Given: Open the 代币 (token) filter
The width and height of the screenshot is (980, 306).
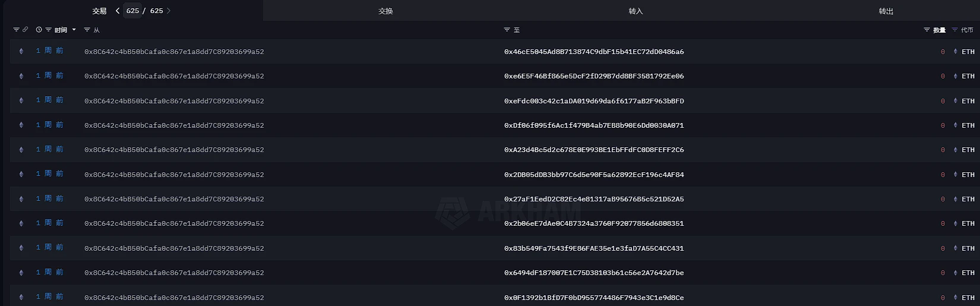Looking at the screenshot, I should [x=954, y=30].
